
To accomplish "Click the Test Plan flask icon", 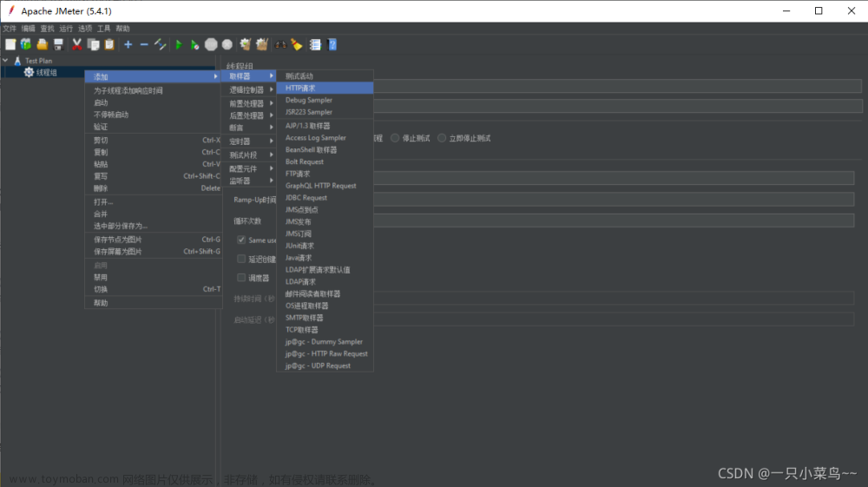I will (17, 61).
